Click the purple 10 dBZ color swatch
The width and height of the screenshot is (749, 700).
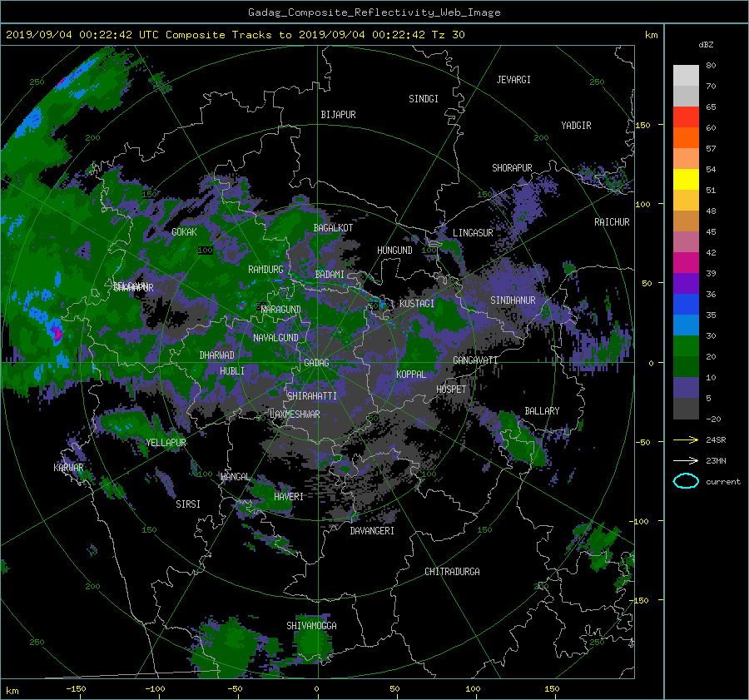pyautogui.click(x=686, y=387)
